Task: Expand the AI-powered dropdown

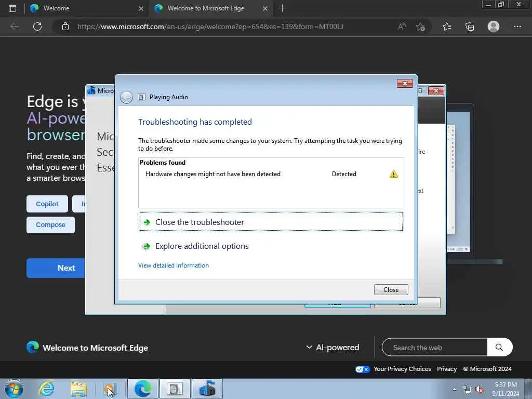Action: [x=332, y=348]
